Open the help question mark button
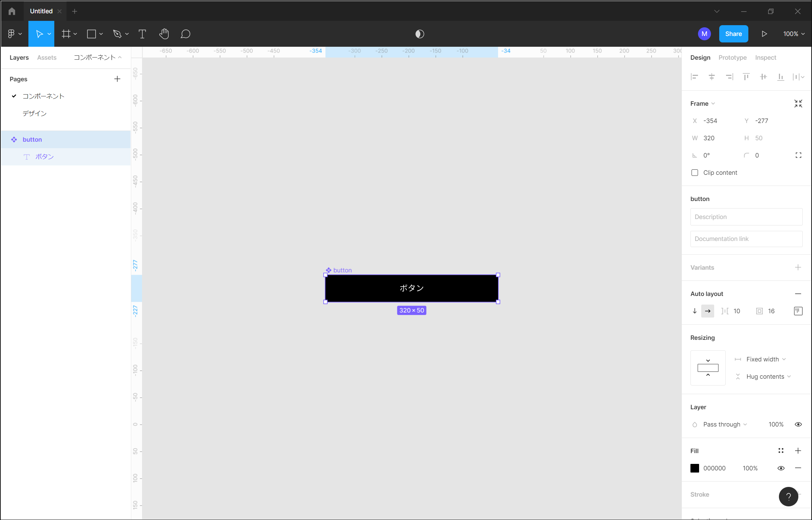Image resolution: width=812 pixels, height=520 pixels. 788,497
